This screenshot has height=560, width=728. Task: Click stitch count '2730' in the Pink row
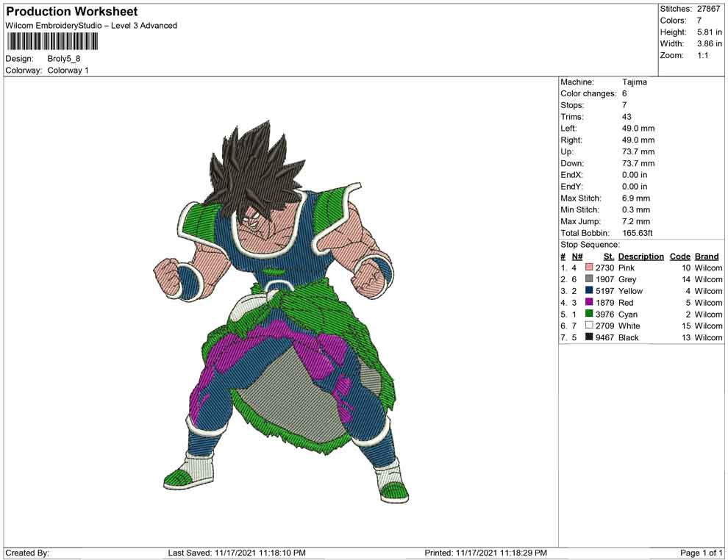(605, 268)
